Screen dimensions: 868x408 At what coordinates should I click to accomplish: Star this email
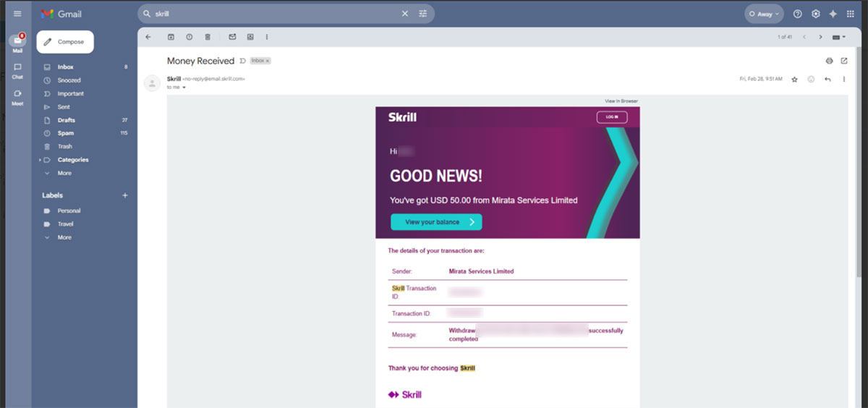[794, 79]
